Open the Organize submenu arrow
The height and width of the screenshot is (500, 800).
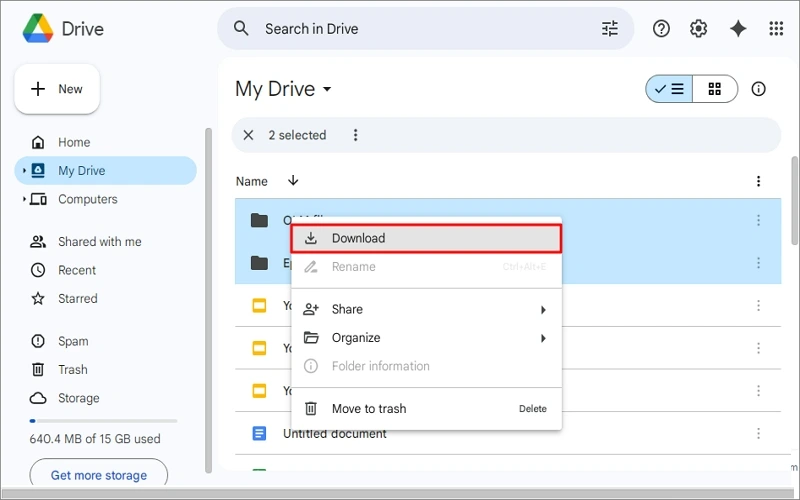[x=543, y=338]
